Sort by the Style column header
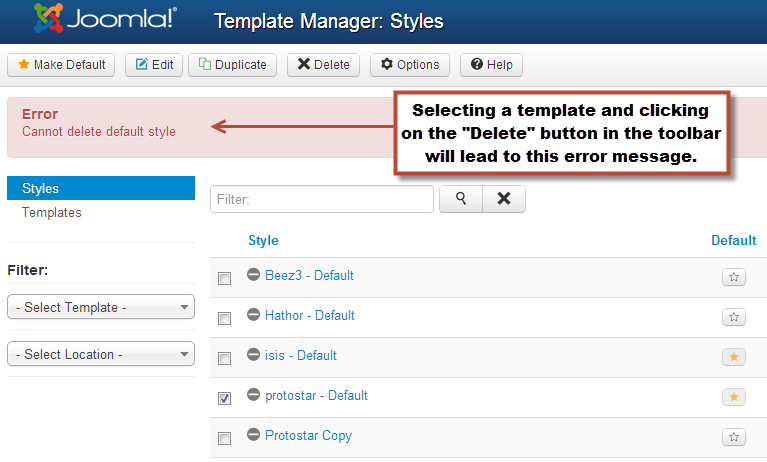 [263, 240]
